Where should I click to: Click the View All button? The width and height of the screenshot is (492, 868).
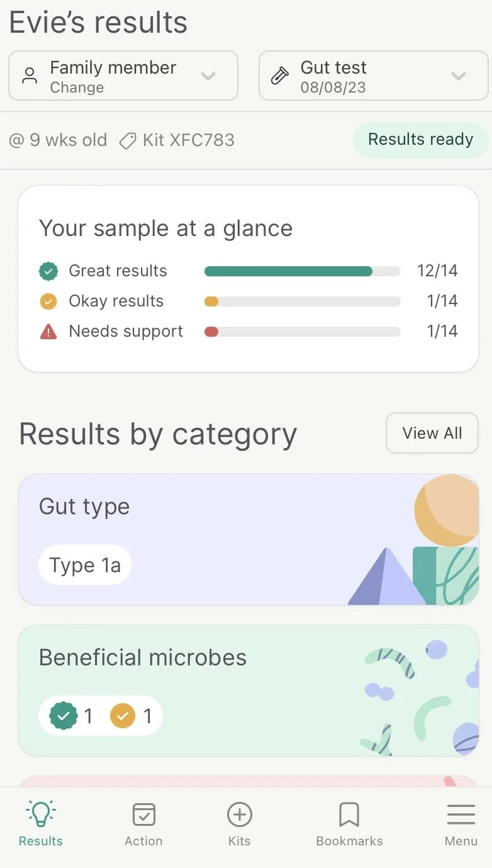(x=432, y=433)
